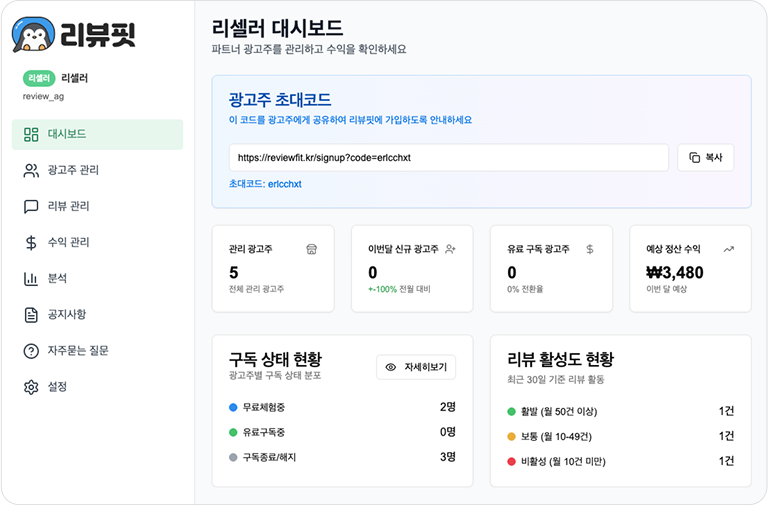This screenshot has height=505, width=768.
Task: Click the 초대코드: erlcchxt text
Action: click(265, 184)
